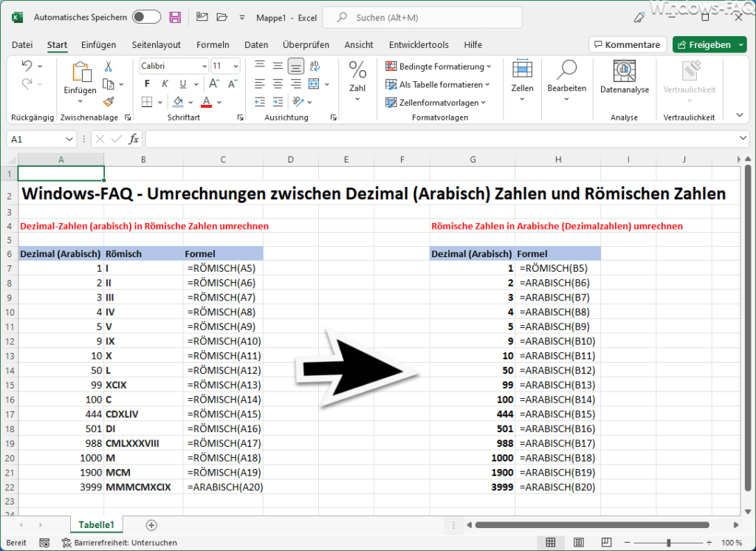Screen dimensions: 756x551
Task: Toggle Underline (U) formatting
Action: coord(183,84)
